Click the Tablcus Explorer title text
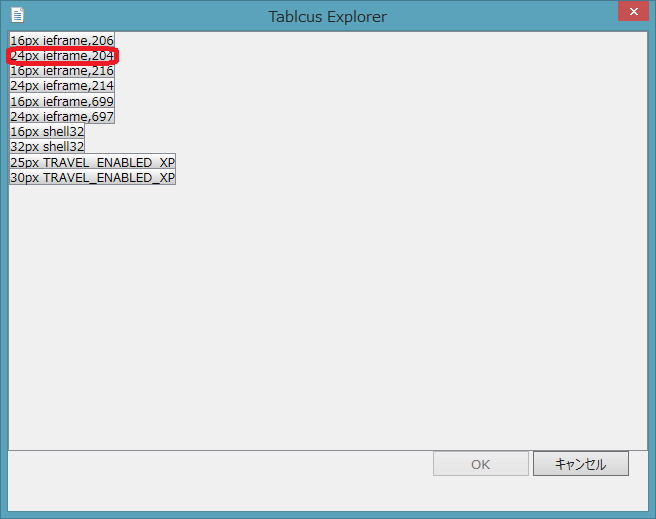The width and height of the screenshot is (656, 519). 327,17
